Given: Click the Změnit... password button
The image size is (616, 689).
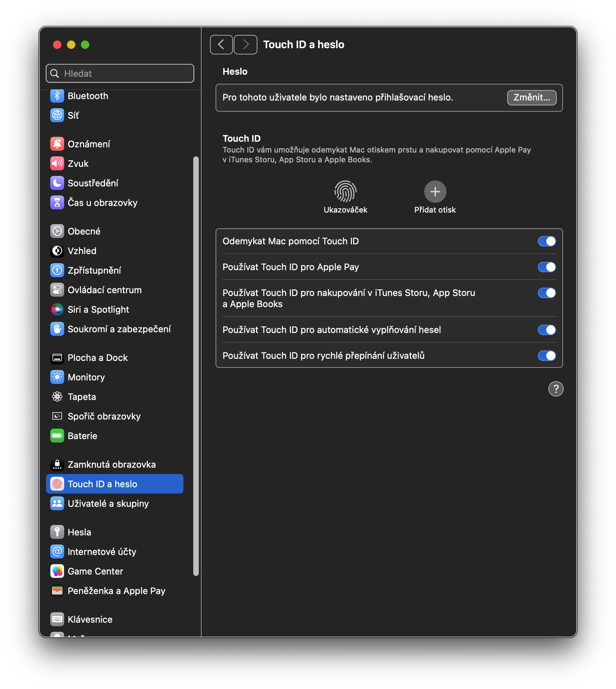Looking at the screenshot, I should coord(532,97).
